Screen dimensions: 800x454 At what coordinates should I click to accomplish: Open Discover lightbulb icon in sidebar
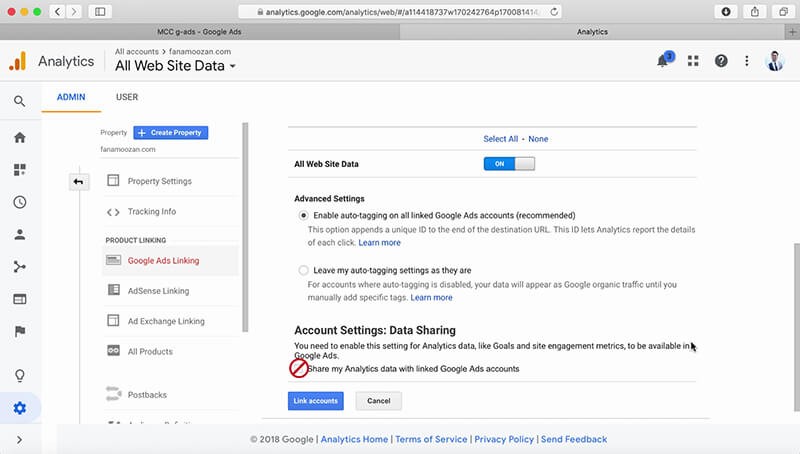pos(19,375)
